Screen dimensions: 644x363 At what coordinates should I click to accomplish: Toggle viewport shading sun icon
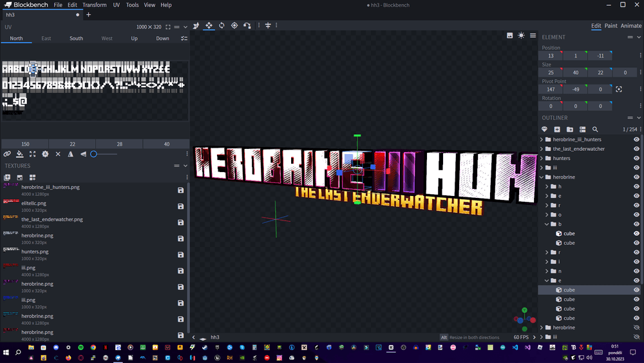tap(521, 35)
